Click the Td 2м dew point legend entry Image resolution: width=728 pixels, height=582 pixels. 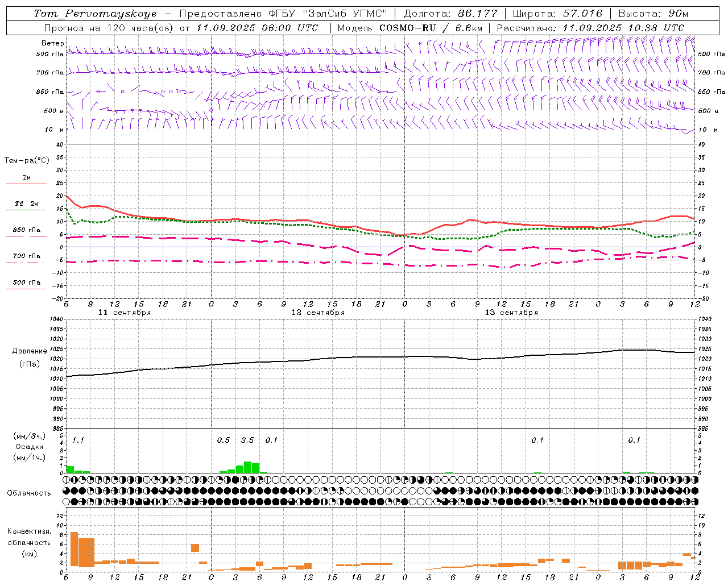pyautogui.click(x=26, y=203)
